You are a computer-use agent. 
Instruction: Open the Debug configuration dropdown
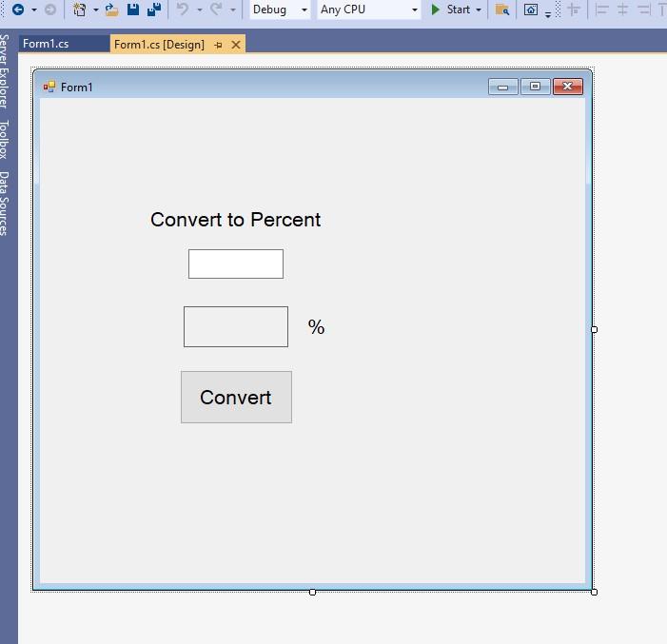coord(280,10)
